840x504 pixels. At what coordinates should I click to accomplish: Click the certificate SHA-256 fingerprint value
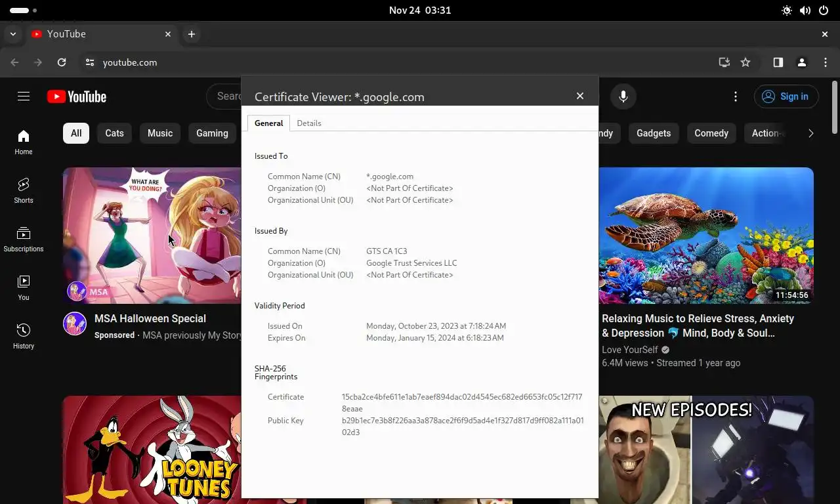462,403
